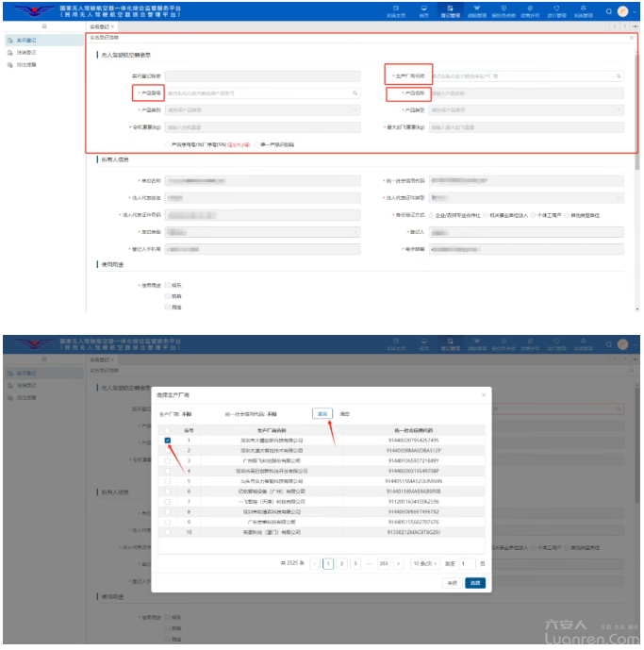Click search icon in 生产厂商名称 field
This screenshot has width=644, height=650.
pyautogui.click(x=619, y=75)
